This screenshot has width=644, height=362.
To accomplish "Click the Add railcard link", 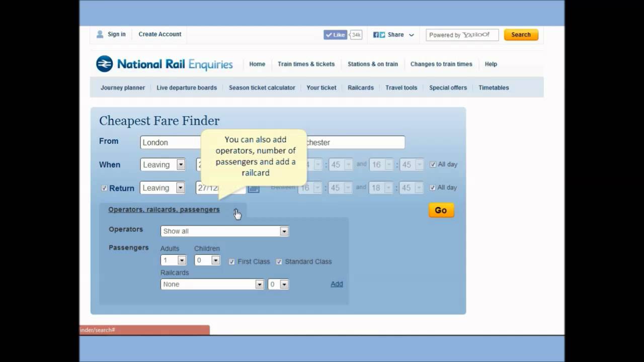I will click(337, 284).
